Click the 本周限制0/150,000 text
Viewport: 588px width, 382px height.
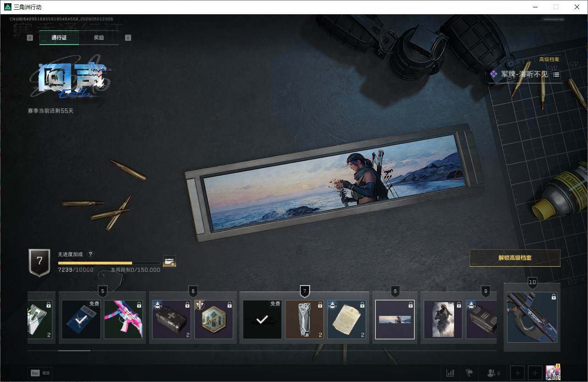(135, 270)
